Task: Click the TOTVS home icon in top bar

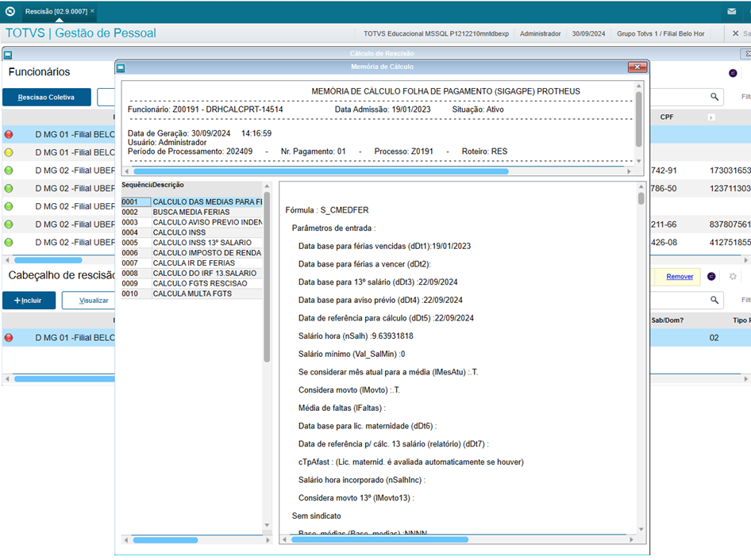Action: pyautogui.click(x=10, y=11)
